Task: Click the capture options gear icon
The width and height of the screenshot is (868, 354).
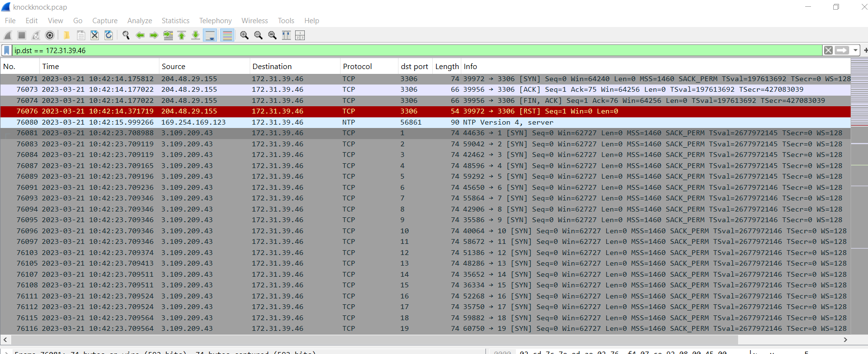Action: pyautogui.click(x=50, y=35)
